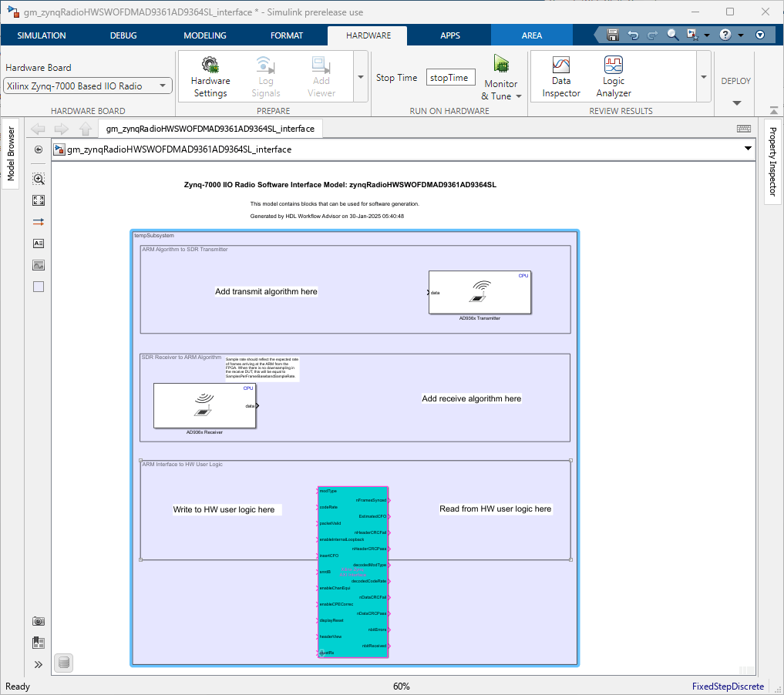Expand the Deploy section arrow
The height and width of the screenshot is (695, 784).
click(x=736, y=103)
